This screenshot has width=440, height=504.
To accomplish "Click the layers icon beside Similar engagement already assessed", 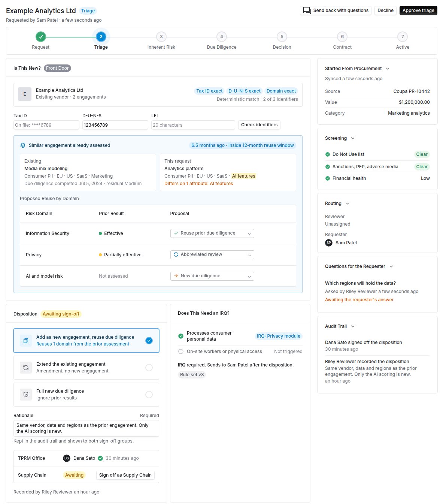I will (23, 145).
